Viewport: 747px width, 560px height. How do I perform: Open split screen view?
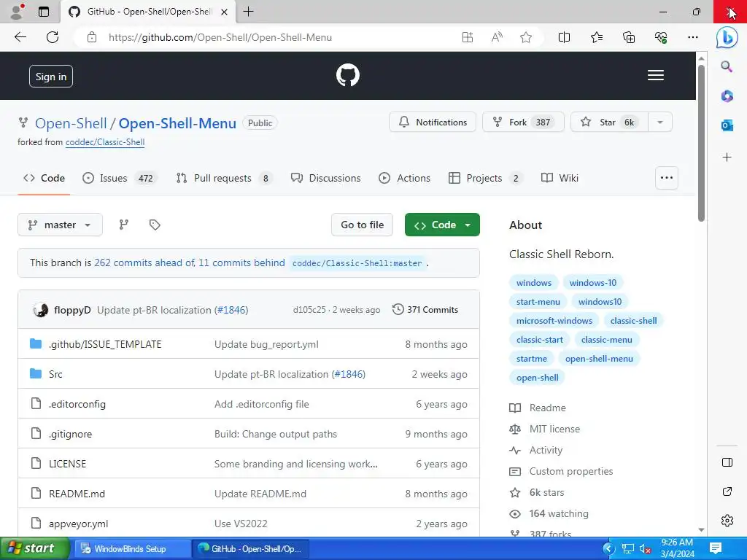564,37
